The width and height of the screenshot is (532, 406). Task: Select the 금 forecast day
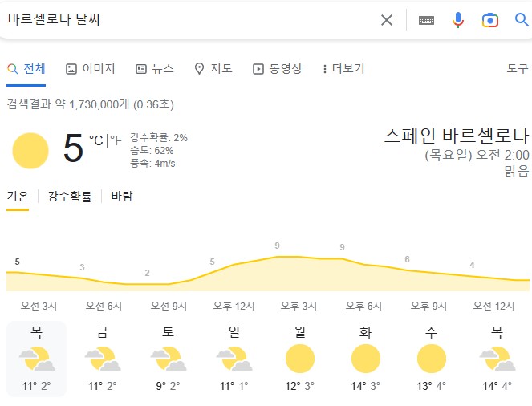click(102, 359)
